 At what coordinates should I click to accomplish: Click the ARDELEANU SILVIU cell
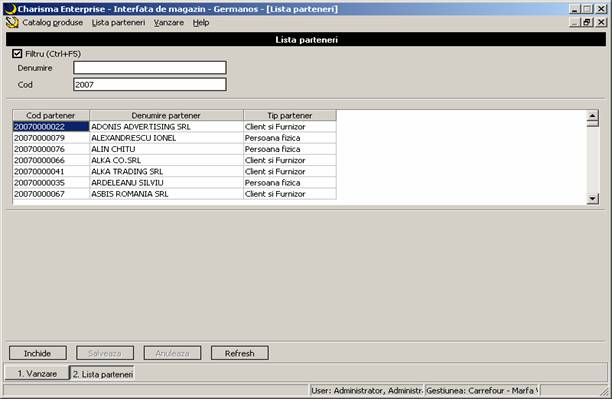[x=166, y=183]
